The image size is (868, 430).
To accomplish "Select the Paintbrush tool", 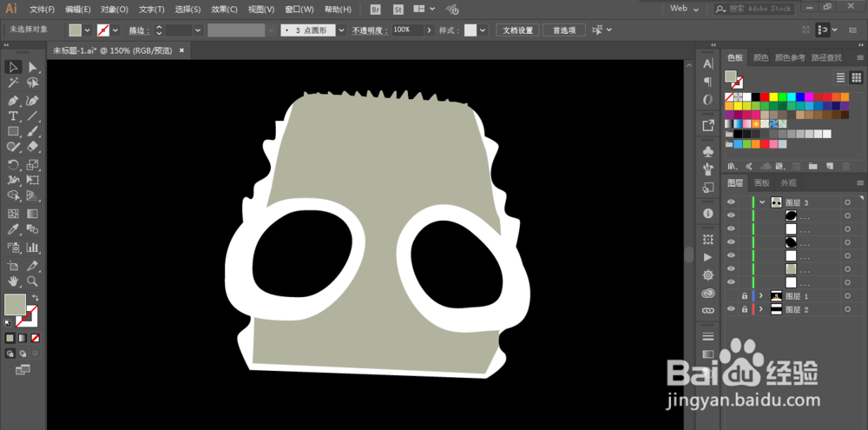I will (33, 131).
